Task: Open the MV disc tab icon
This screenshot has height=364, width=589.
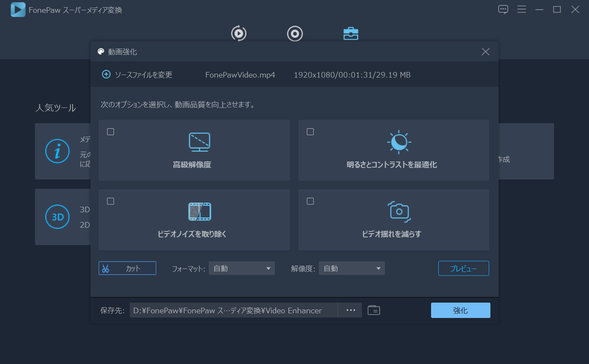Action: click(x=295, y=33)
